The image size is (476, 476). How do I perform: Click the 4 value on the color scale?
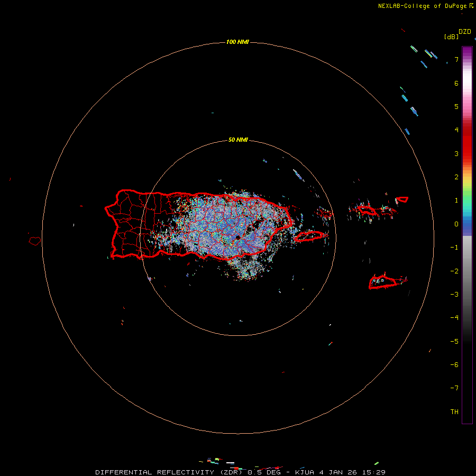pos(456,130)
